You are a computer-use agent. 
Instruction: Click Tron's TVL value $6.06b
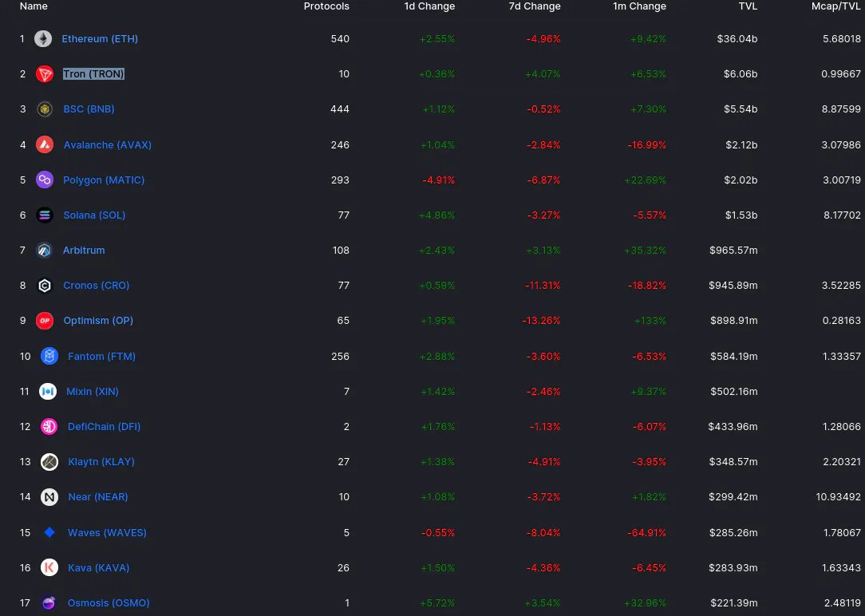point(741,74)
